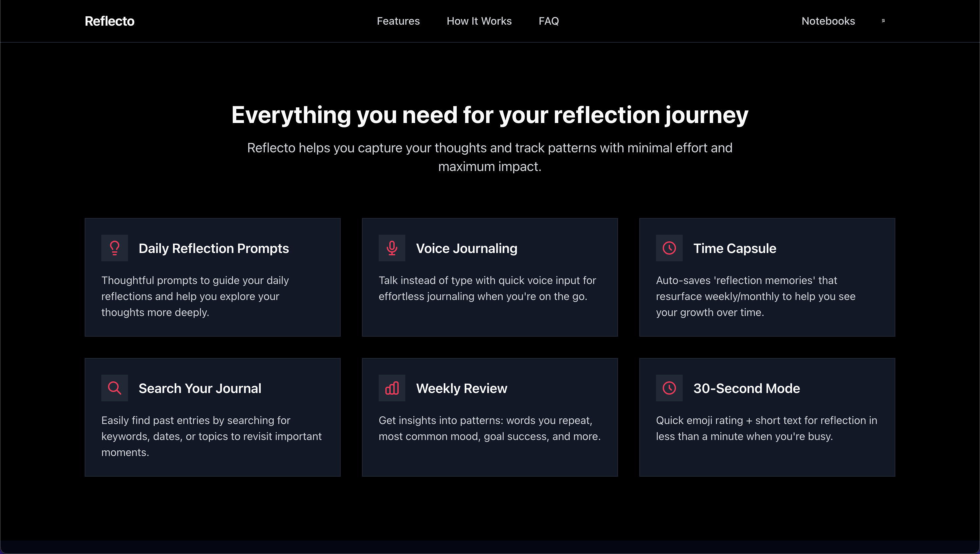Click the Search Your Journal heading
Image resolution: width=980 pixels, height=554 pixels.
(x=200, y=388)
